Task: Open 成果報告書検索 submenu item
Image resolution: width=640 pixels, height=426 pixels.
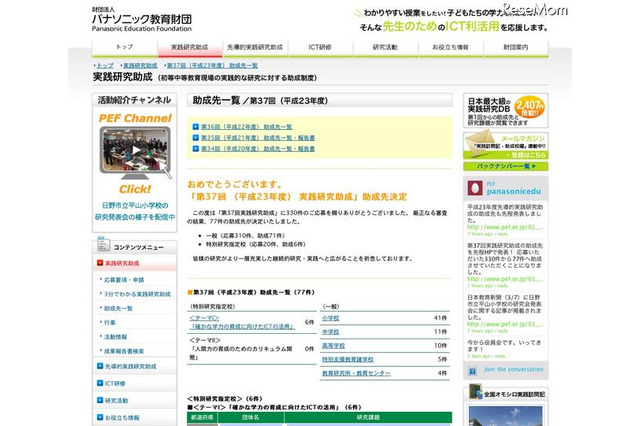Action: (x=124, y=351)
